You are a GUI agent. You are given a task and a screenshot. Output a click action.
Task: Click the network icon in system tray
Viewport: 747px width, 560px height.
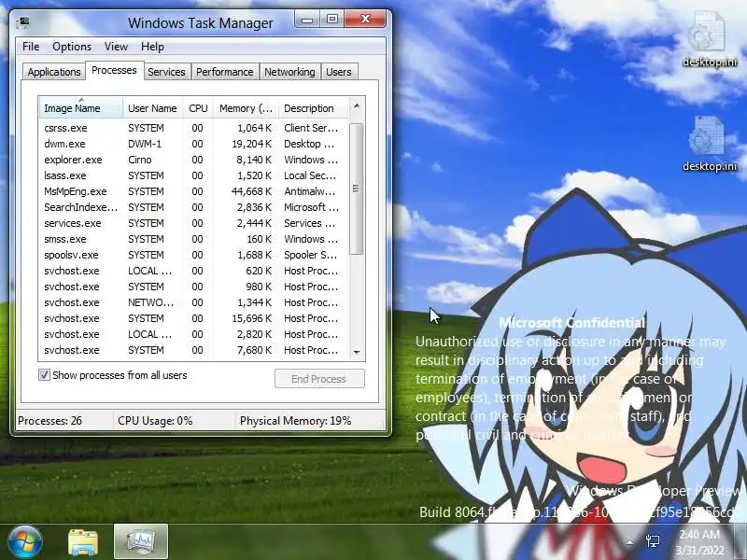(x=653, y=541)
